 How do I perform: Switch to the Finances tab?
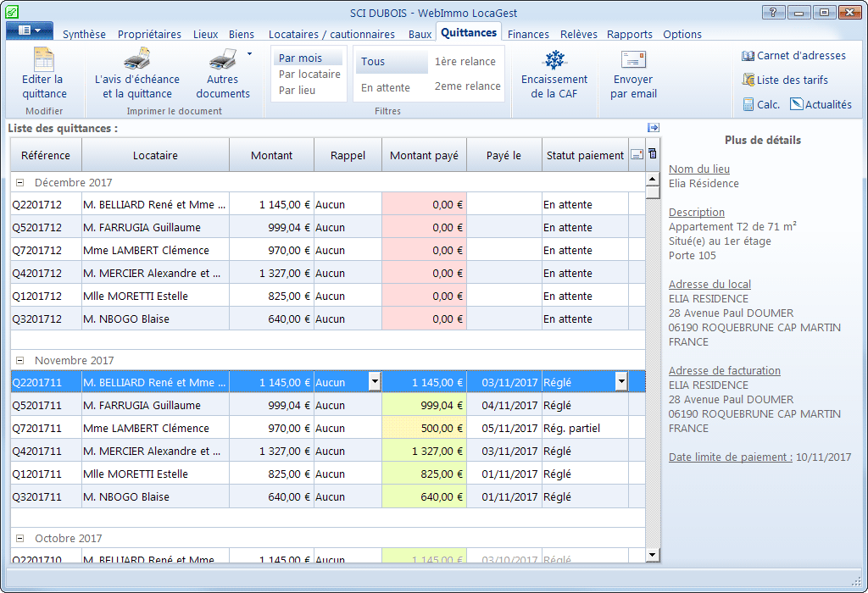[528, 35]
